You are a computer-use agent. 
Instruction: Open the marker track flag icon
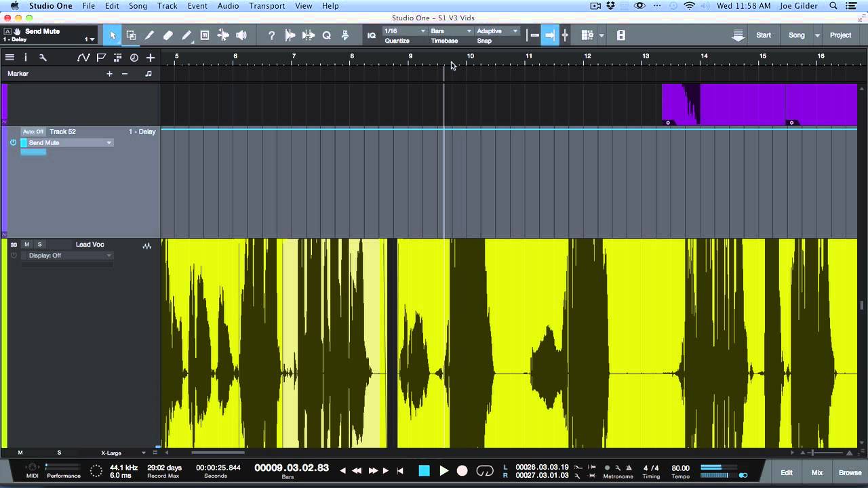pos(101,58)
